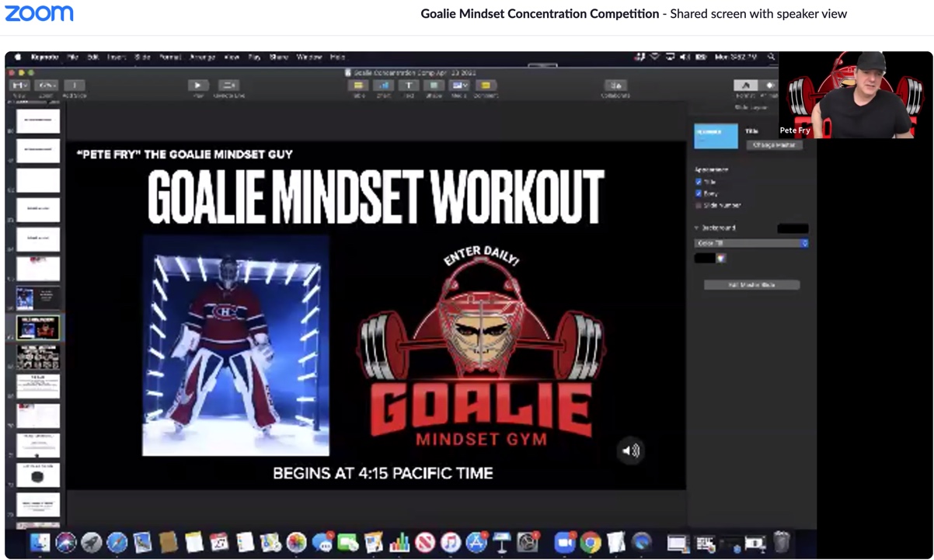Open Messages from the Dock
934x560 pixels.
pos(322,542)
